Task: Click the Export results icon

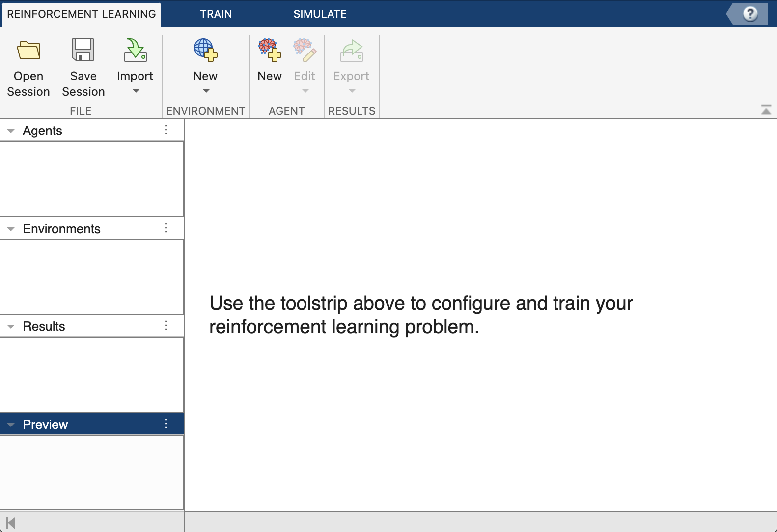Action: [351, 51]
